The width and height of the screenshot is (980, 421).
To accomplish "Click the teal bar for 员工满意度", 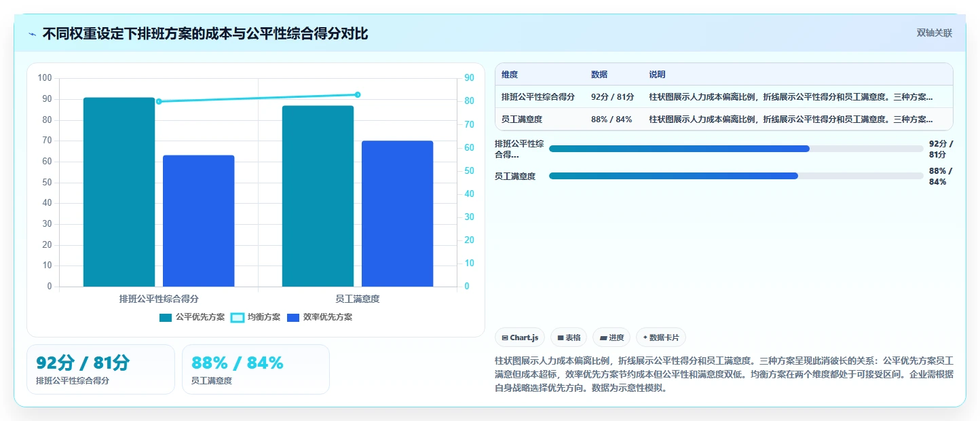I will 318,196.
